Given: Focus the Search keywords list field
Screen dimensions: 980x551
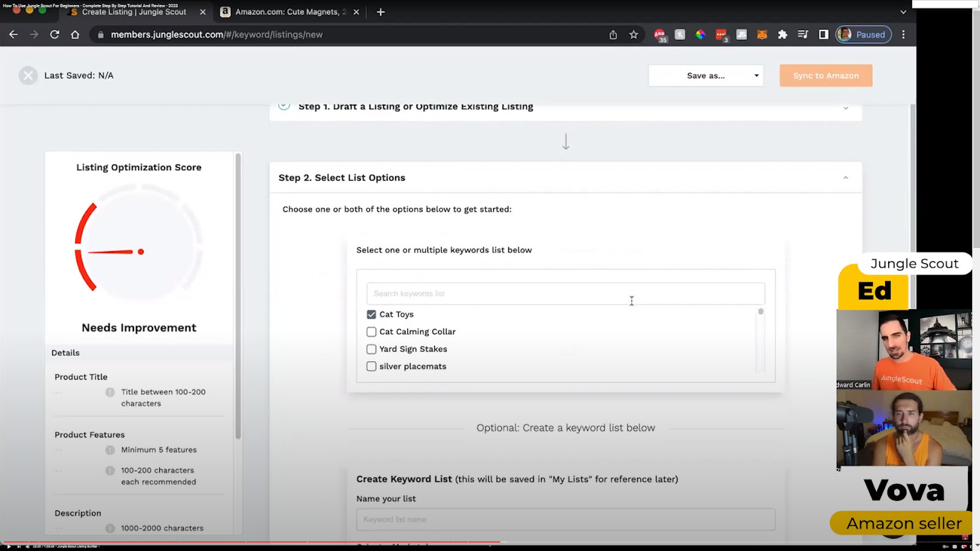Looking at the screenshot, I should [565, 294].
